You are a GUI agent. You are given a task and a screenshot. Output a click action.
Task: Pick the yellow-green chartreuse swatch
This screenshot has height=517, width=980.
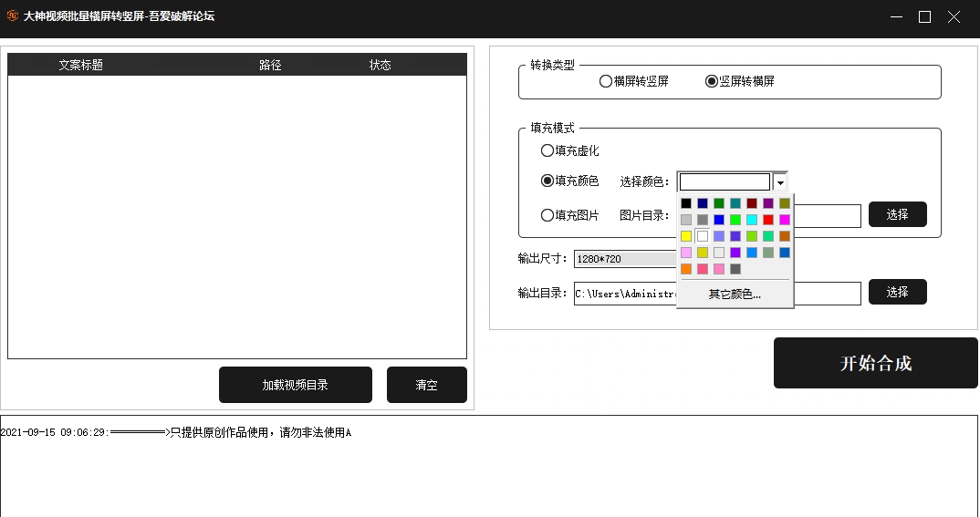(752, 236)
